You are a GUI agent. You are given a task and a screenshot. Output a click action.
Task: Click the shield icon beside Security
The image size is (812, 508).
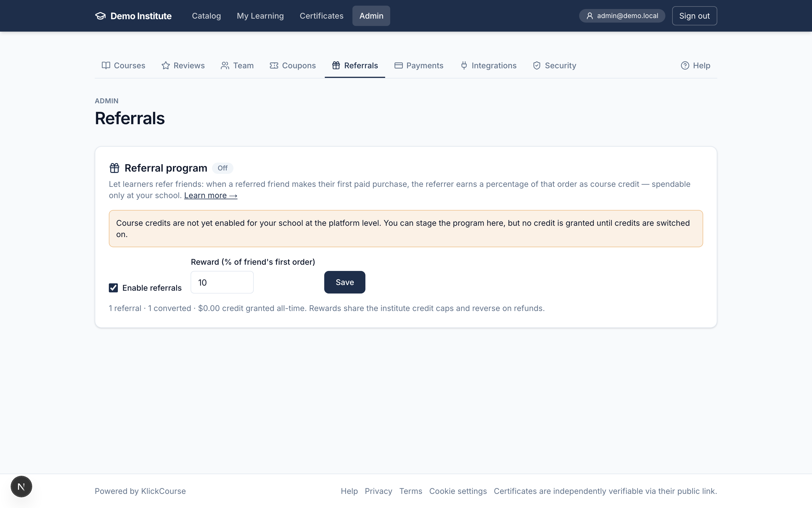[537, 65]
